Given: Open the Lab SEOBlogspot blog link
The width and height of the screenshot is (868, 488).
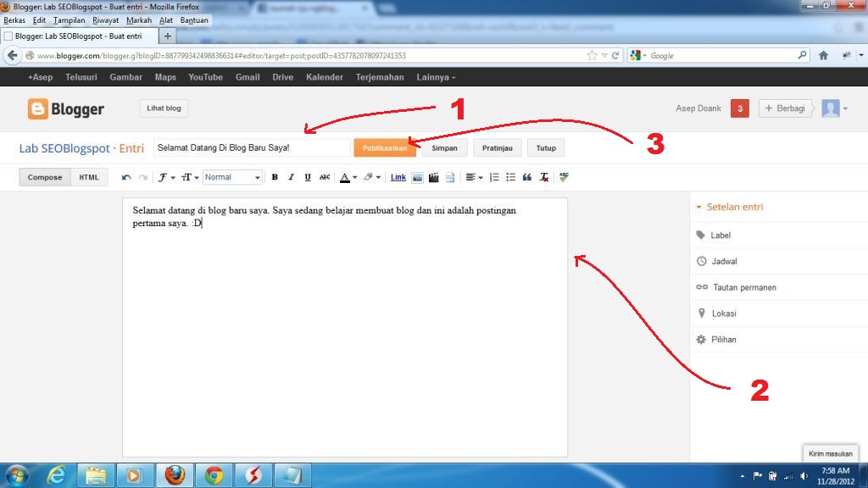Looking at the screenshot, I should 64,148.
